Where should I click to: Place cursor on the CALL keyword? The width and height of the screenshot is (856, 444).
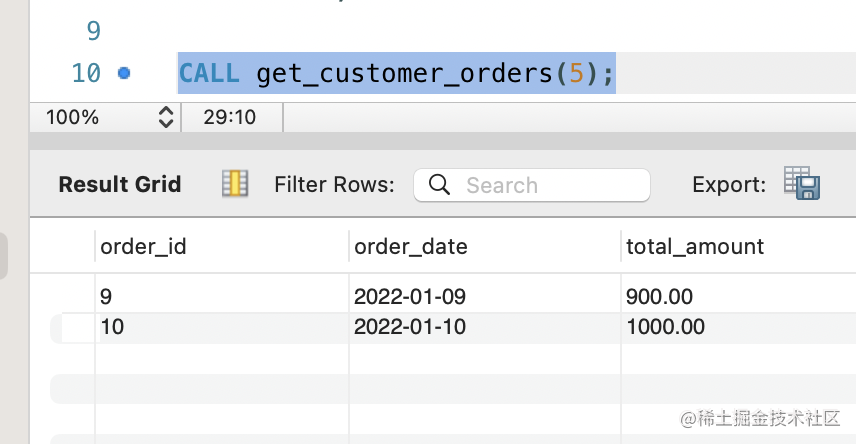point(209,73)
